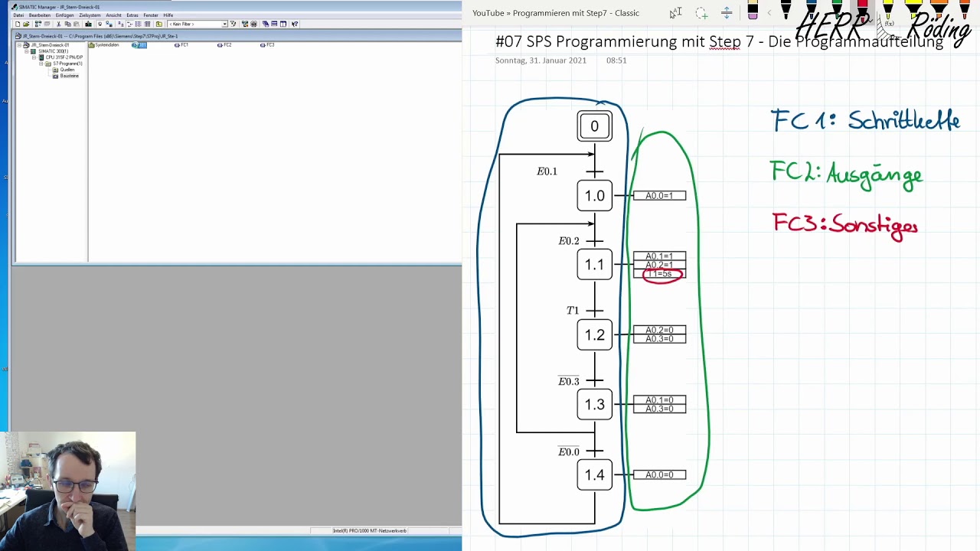The height and width of the screenshot is (551, 980).
Task: Click the New project icon in SIMATIC toolbar
Action: tap(18, 24)
